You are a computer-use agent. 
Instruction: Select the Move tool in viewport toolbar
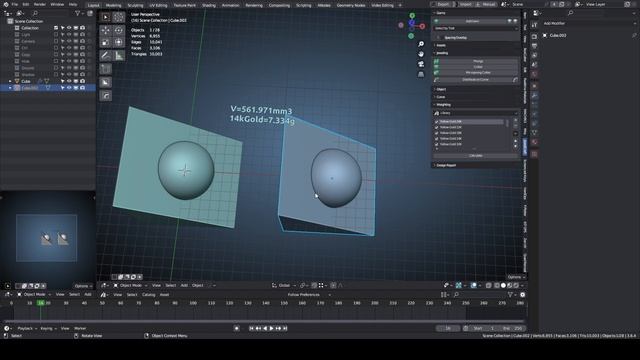(106, 30)
